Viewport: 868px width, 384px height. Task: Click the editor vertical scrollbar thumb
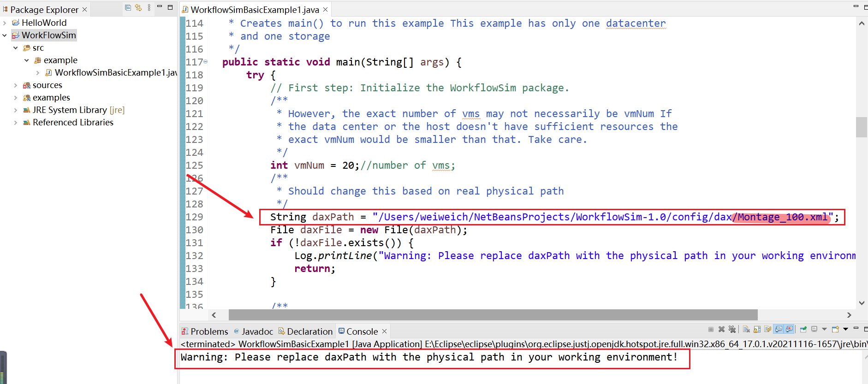pos(862,127)
